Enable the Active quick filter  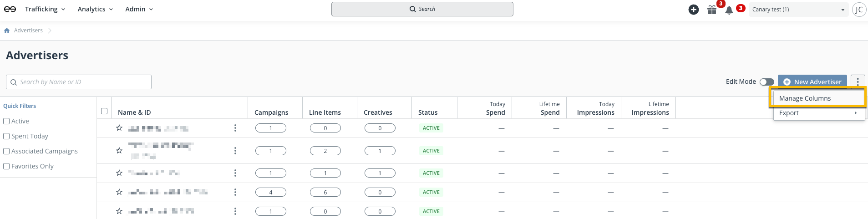(x=6, y=121)
